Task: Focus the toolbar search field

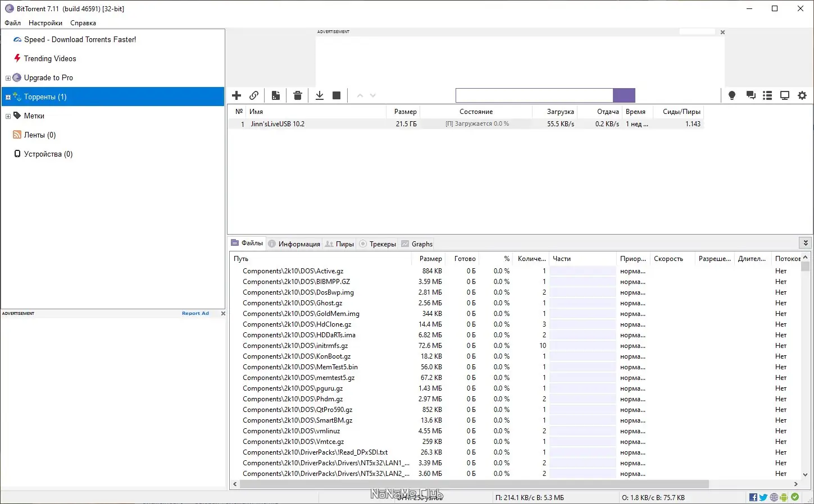Action: [x=534, y=95]
